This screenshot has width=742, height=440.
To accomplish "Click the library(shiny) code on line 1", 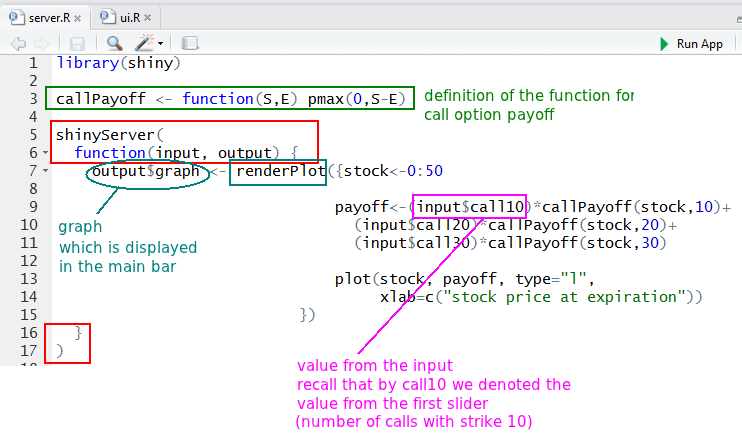I will [118, 62].
